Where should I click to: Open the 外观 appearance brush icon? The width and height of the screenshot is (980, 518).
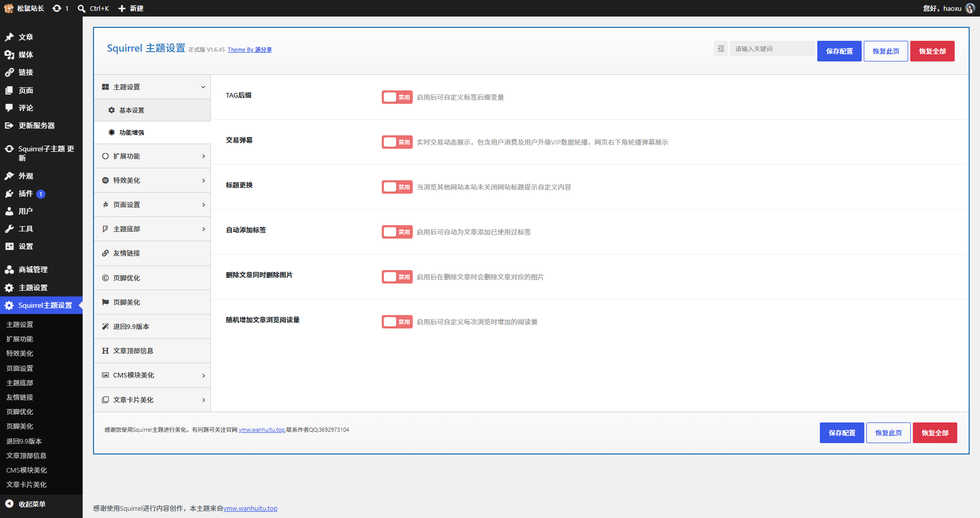tap(9, 176)
